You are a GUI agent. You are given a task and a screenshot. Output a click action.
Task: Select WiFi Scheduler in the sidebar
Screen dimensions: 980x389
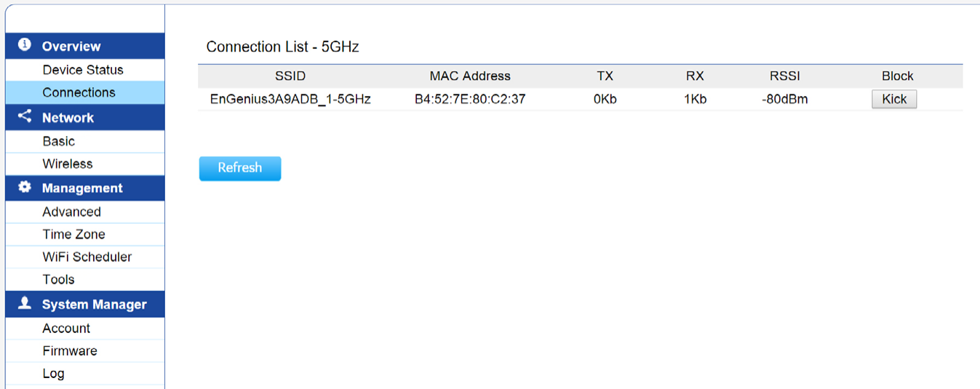point(87,257)
